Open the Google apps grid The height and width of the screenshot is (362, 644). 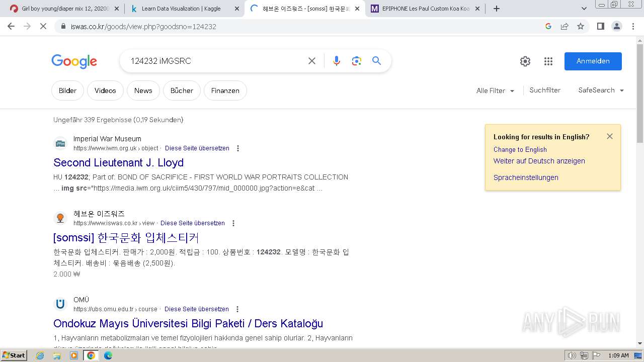tap(548, 61)
